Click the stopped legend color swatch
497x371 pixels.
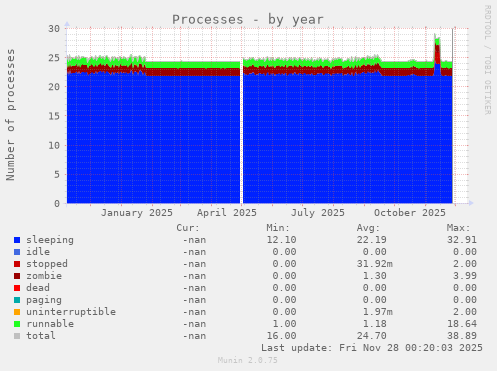(x=17, y=264)
